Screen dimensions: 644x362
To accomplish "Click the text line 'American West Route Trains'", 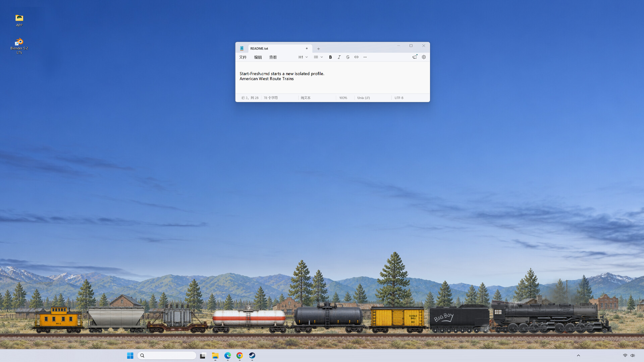I will point(267,79).
